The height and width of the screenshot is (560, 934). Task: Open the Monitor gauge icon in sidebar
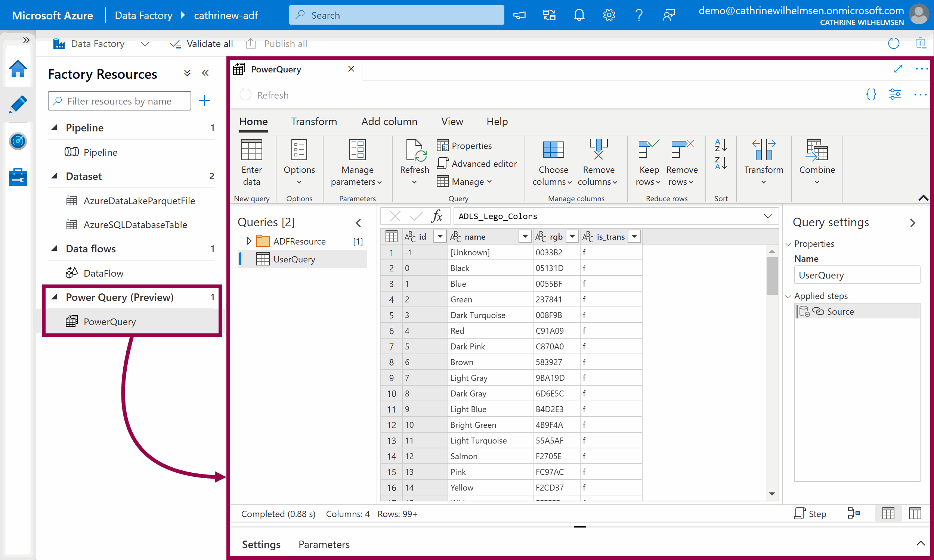click(18, 141)
